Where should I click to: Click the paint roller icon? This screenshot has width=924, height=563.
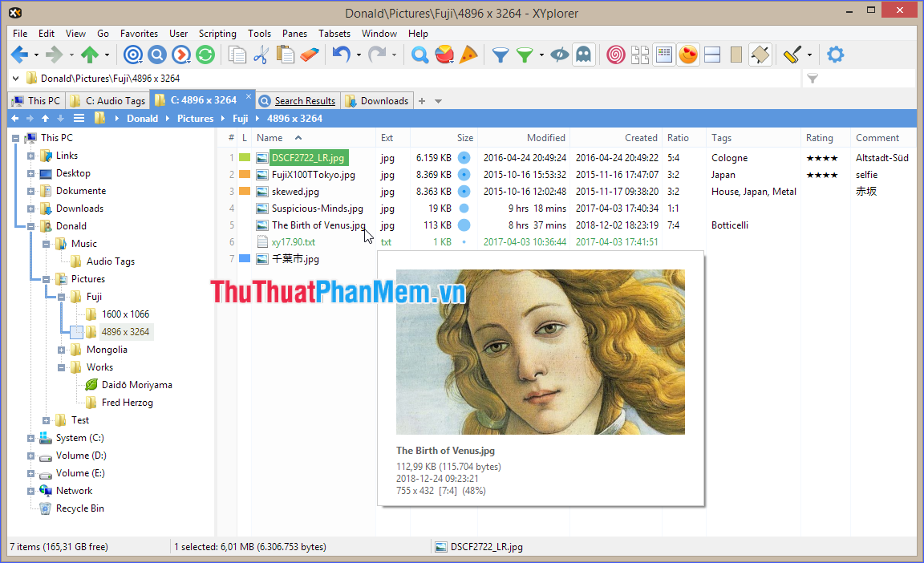pyautogui.click(x=792, y=55)
